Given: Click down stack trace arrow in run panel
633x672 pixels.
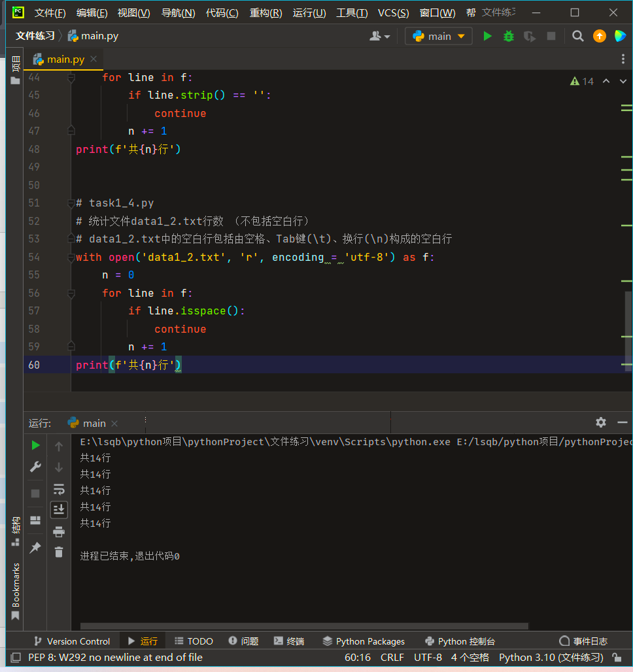Looking at the screenshot, I should tap(59, 467).
